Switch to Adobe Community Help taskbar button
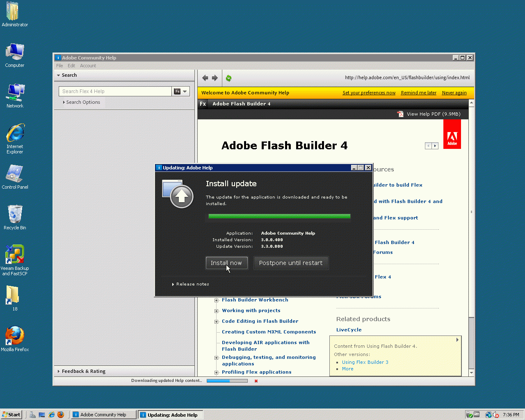This screenshot has width=525, height=420. pyautogui.click(x=104, y=415)
